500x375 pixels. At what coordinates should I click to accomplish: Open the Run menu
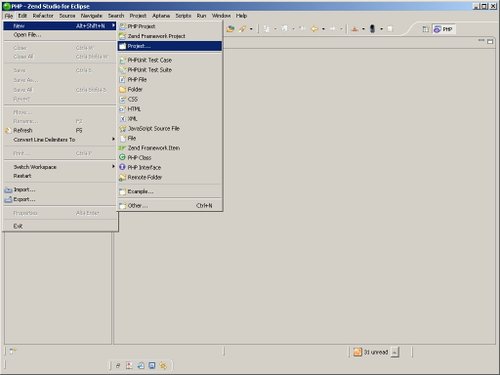[201, 16]
